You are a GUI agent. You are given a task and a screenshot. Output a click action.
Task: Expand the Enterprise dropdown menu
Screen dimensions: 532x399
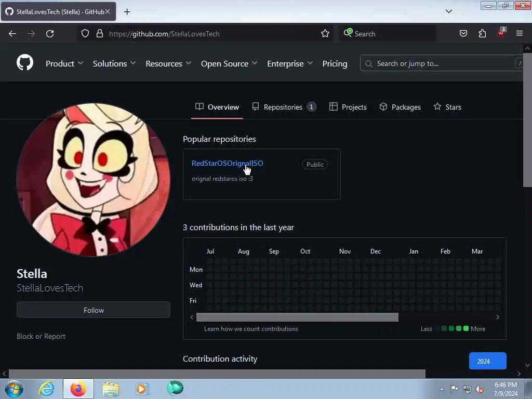[290, 63]
